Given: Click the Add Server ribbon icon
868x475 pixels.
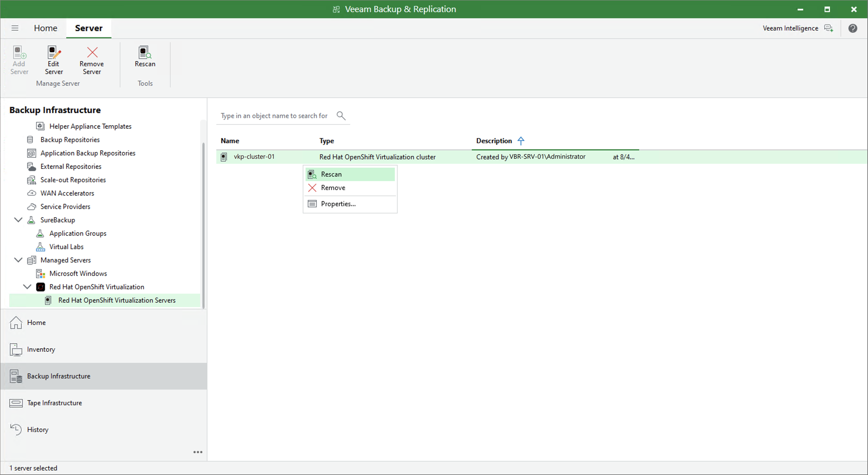Looking at the screenshot, I should (19, 52).
